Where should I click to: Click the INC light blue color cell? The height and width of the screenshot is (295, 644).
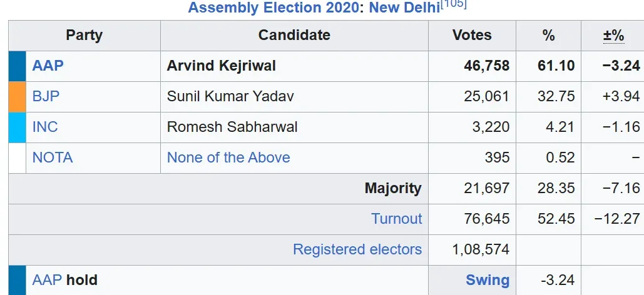pyautogui.click(x=18, y=127)
